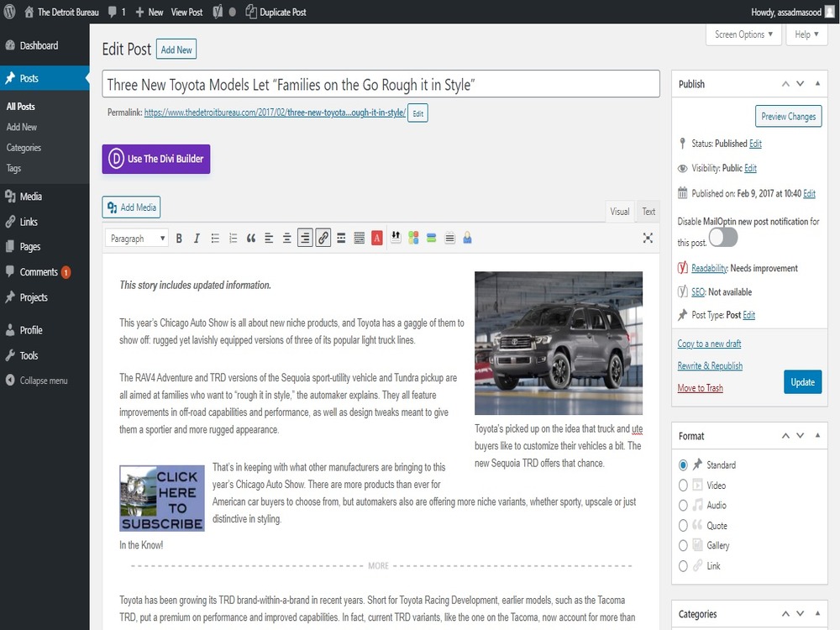Click the WordPress logo in admin bar

[9, 12]
